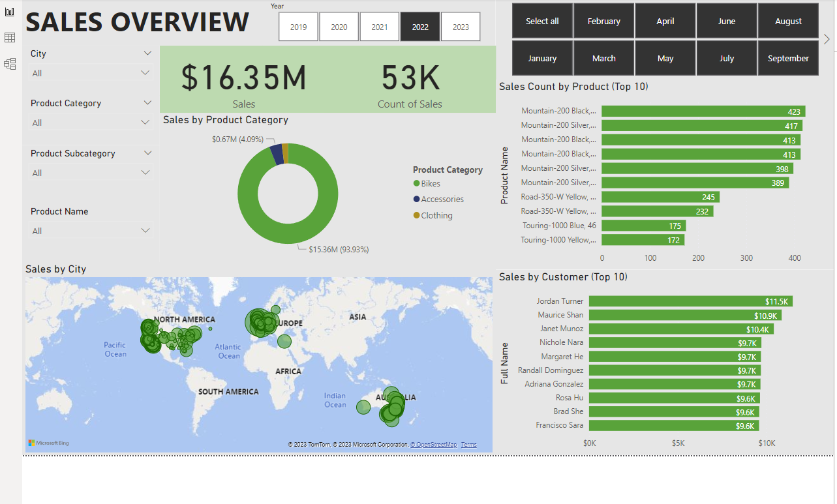The height and width of the screenshot is (504, 837).
Task: Open the City All dropdown
Action: [91, 73]
